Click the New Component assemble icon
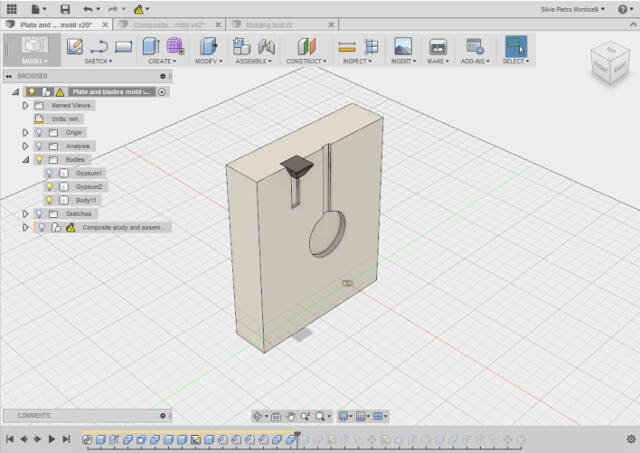 241,46
